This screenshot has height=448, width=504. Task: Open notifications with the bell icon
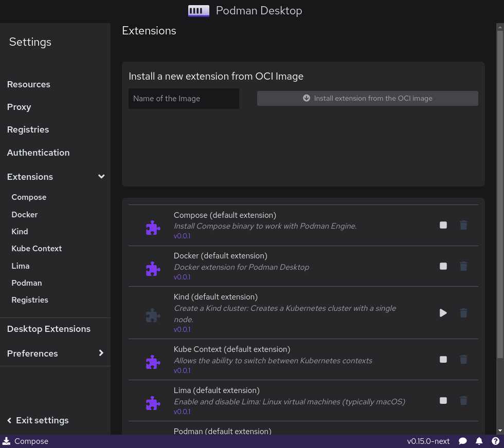point(479,441)
